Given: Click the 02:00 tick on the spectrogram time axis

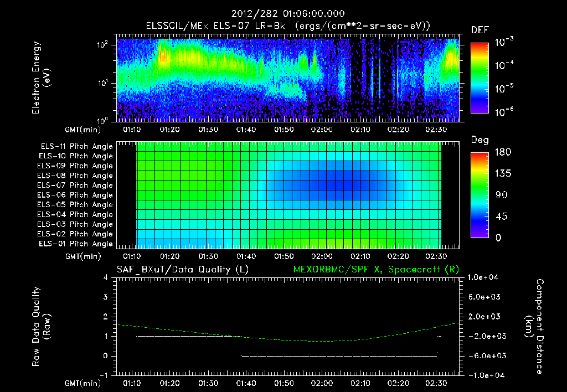Looking at the screenshot, I should (322, 130).
